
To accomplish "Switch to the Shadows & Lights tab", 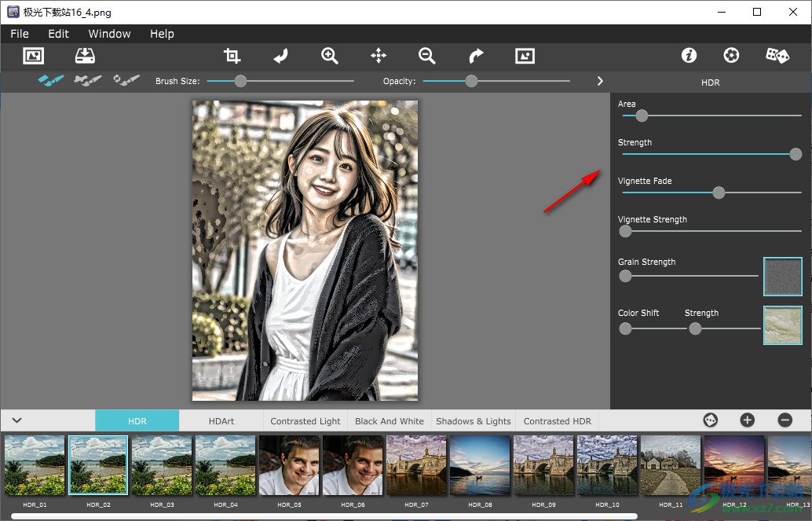I will 474,421.
